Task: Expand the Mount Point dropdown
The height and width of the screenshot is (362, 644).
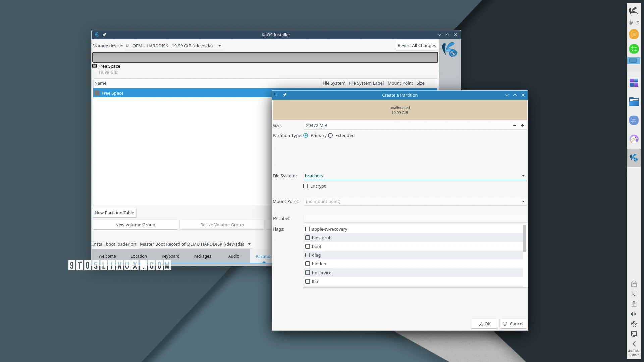Action: 523,201
